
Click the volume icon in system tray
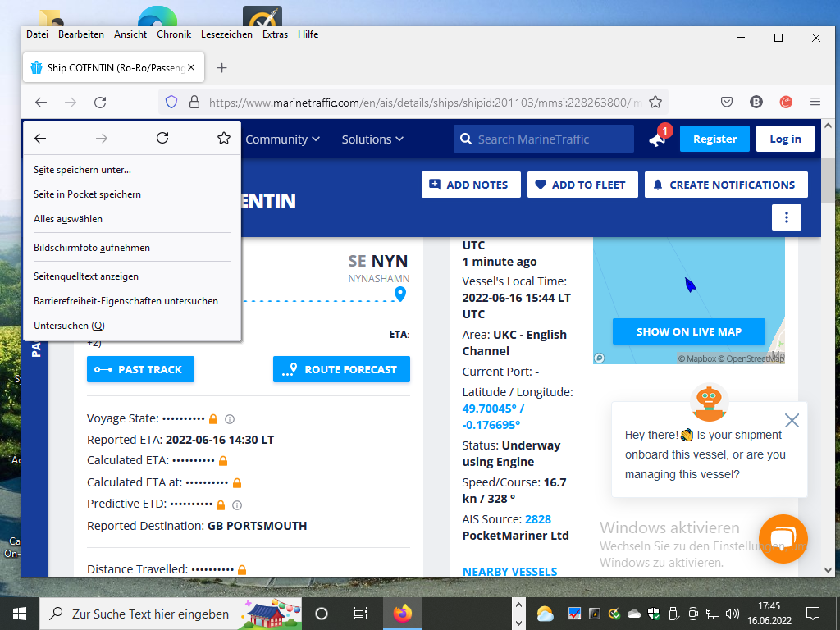click(x=732, y=614)
